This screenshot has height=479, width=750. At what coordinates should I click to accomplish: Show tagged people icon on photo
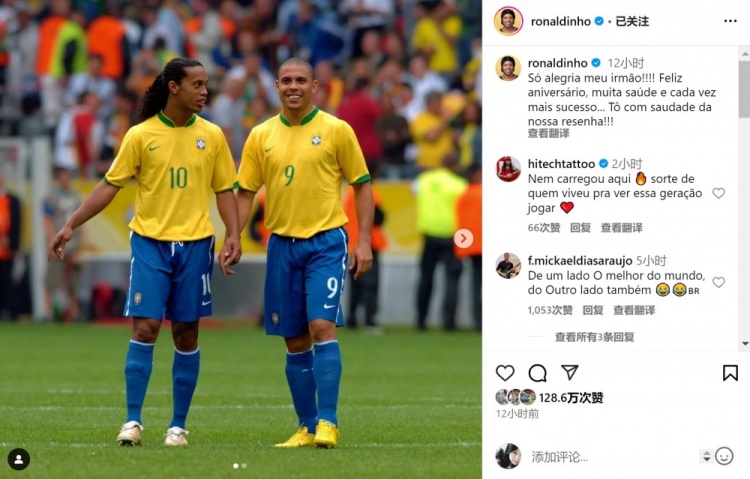tap(19, 459)
